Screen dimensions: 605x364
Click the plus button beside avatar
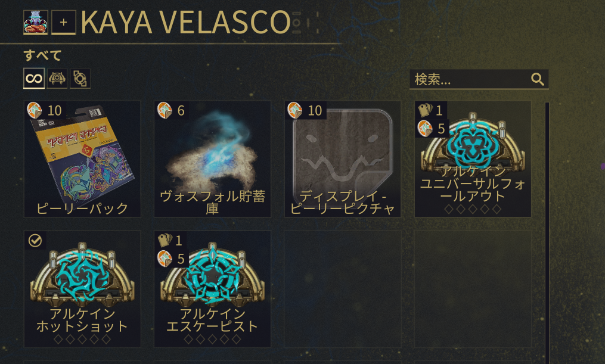[x=64, y=23]
